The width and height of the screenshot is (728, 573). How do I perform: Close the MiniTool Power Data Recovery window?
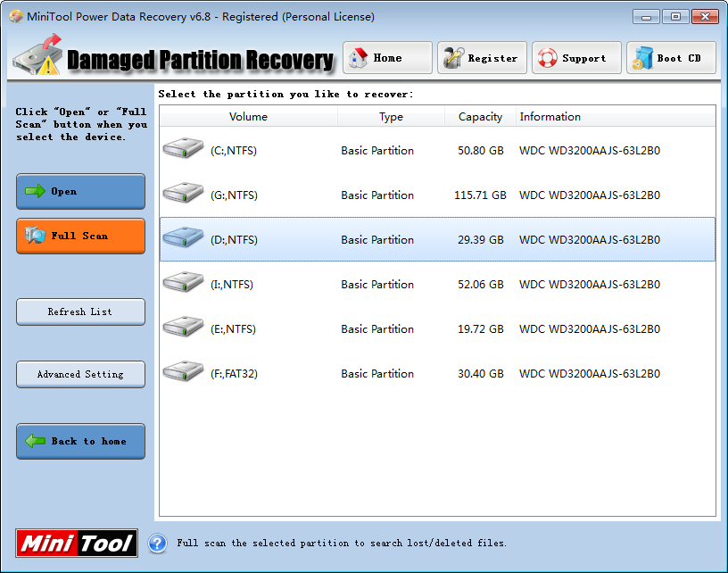coord(705,17)
